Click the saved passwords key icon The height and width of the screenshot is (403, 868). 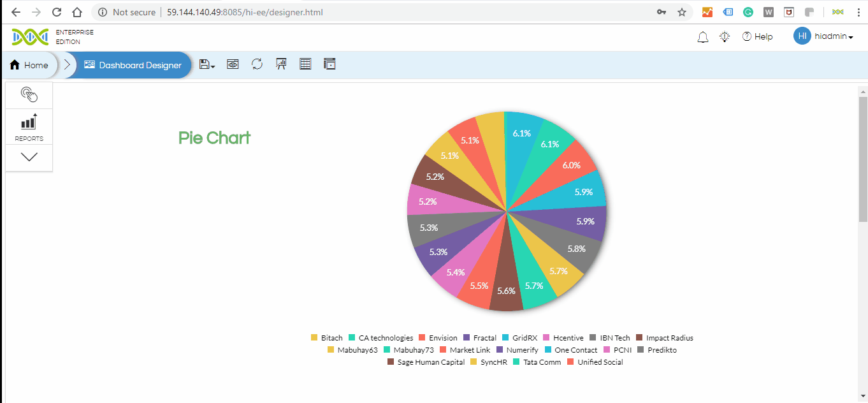pos(662,12)
